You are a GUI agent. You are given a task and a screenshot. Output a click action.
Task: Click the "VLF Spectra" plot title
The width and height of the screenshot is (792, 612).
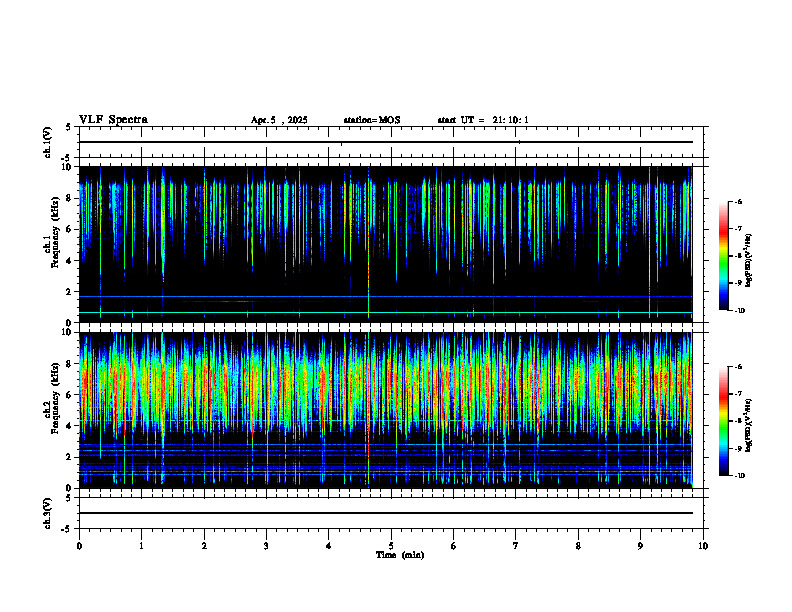(x=113, y=120)
